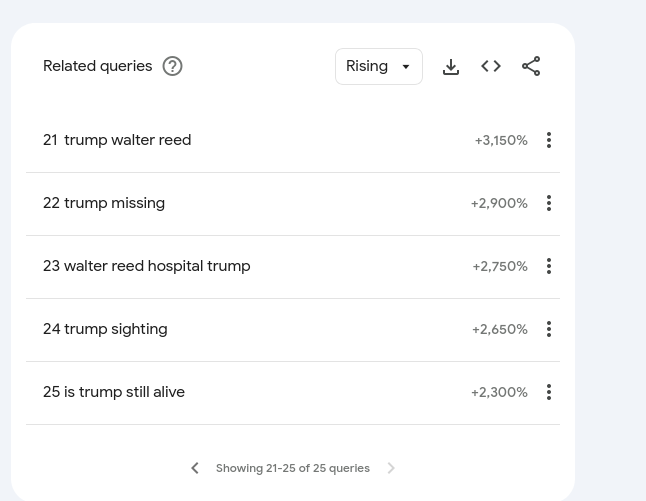Open more options for trump missing

pyautogui.click(x=549, y=203)
